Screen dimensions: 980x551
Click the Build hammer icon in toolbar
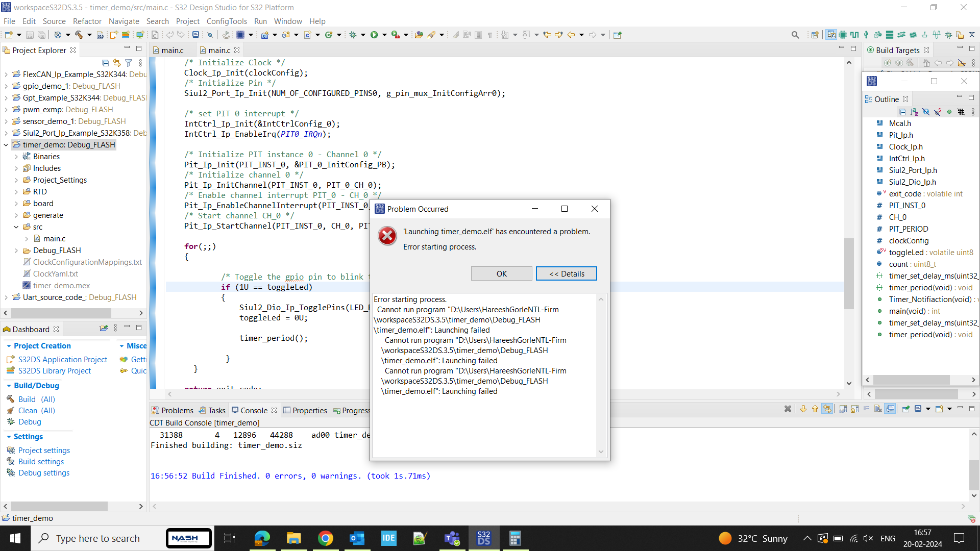(x=79, y=35)
